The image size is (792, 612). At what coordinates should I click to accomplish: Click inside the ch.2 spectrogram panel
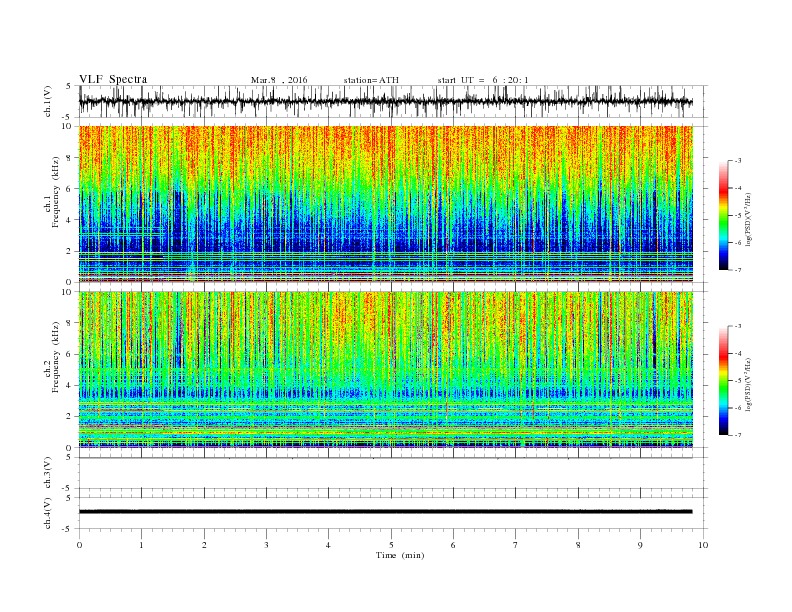pos(385,369)
